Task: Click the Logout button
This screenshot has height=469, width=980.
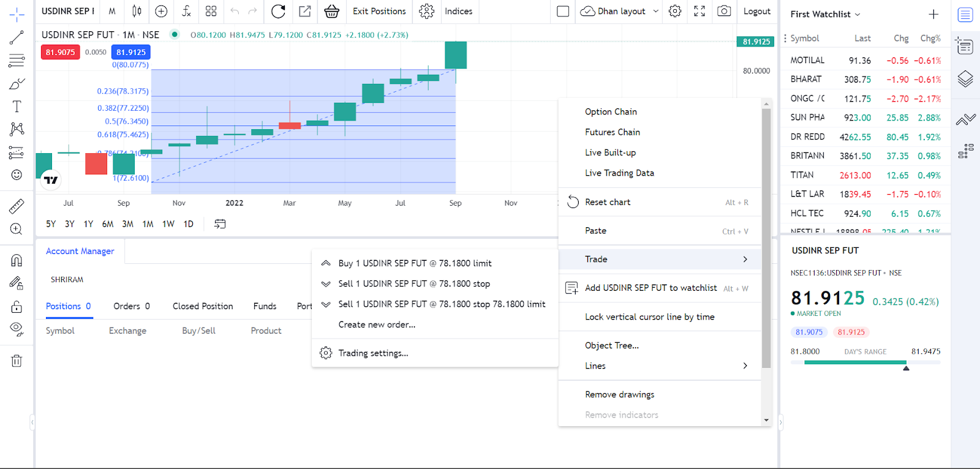Action: click(x=757, y=11)
